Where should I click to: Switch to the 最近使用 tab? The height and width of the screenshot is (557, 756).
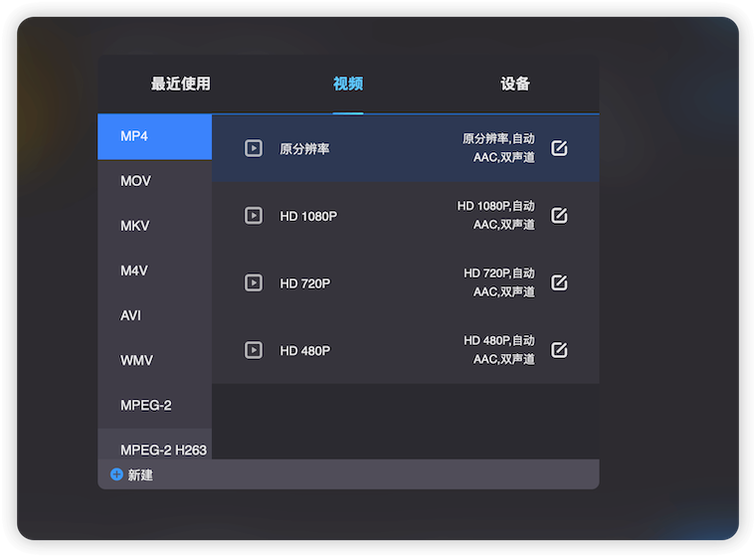coord(180,85)
